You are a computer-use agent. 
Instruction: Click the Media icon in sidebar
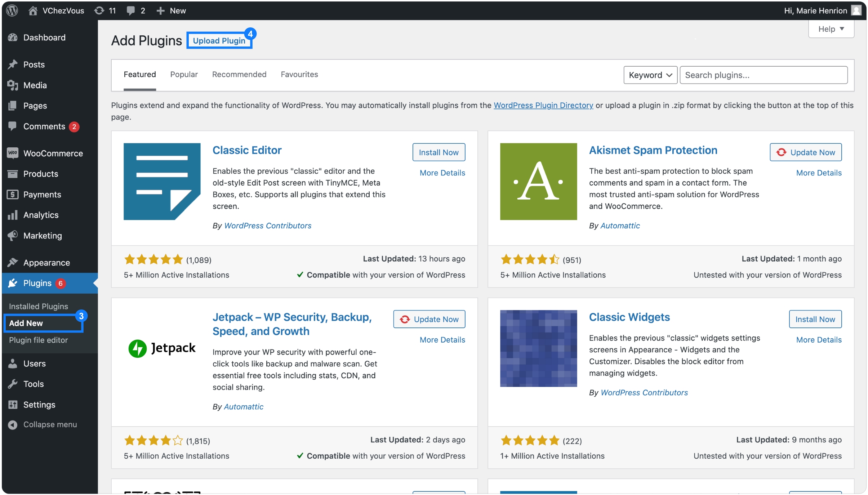pos(13,85)
